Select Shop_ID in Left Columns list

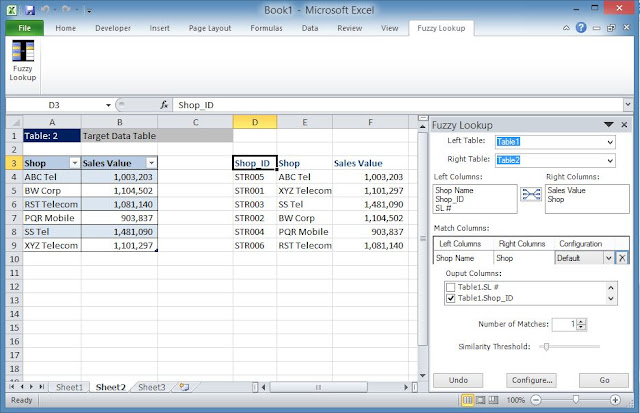[x=449, y=199]
